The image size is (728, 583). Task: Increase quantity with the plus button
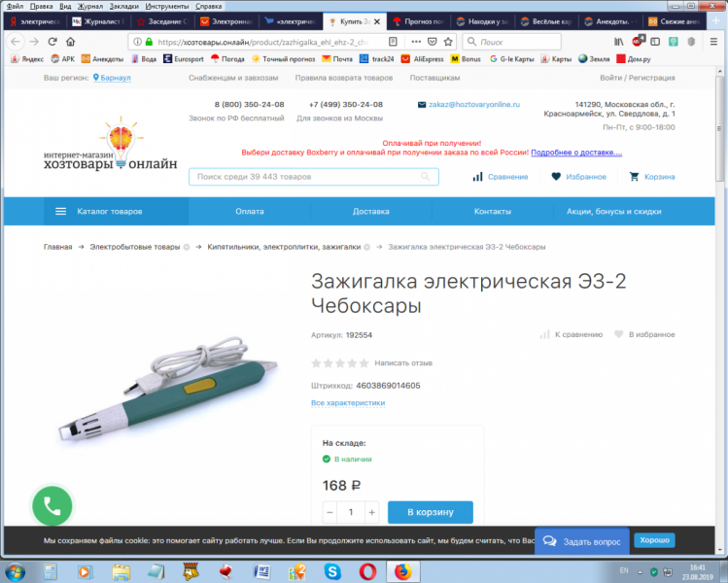point(371,512)
